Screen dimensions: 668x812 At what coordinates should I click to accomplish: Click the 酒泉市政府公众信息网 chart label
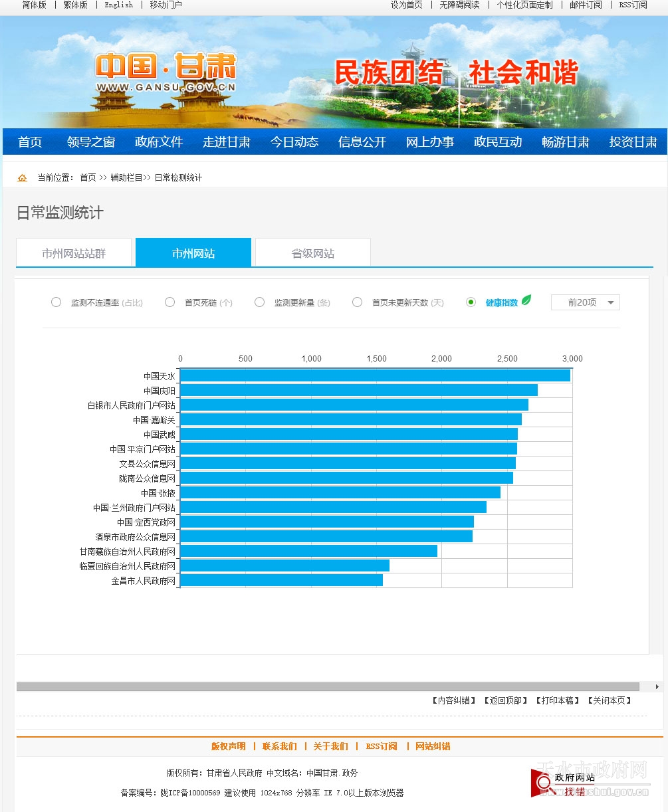click(x=136, y=537)
